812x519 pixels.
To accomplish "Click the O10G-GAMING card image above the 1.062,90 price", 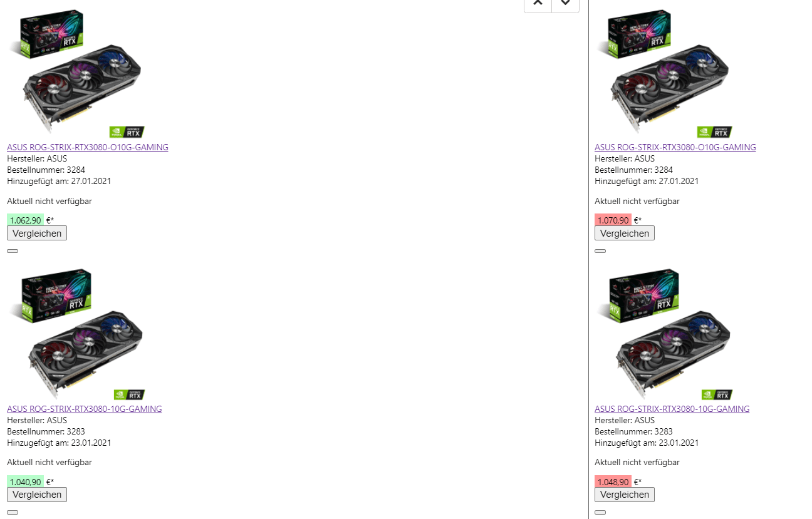I will (x=76, y=73).
